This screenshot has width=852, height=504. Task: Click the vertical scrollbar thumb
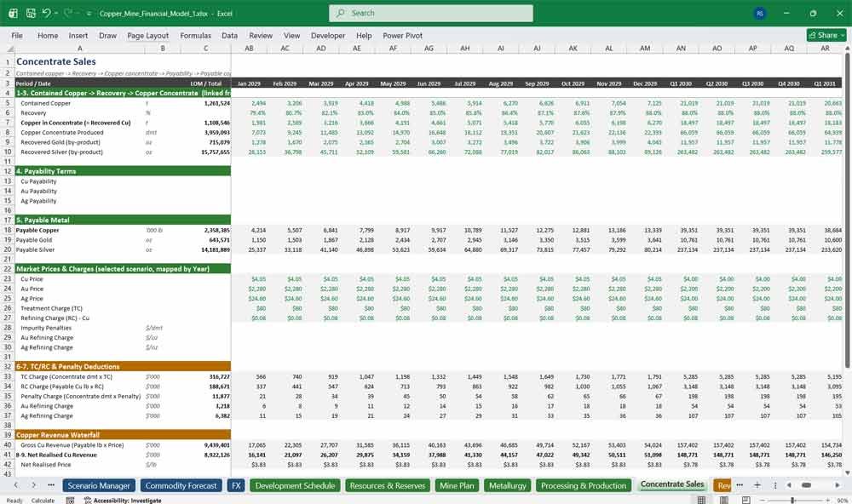847,209
